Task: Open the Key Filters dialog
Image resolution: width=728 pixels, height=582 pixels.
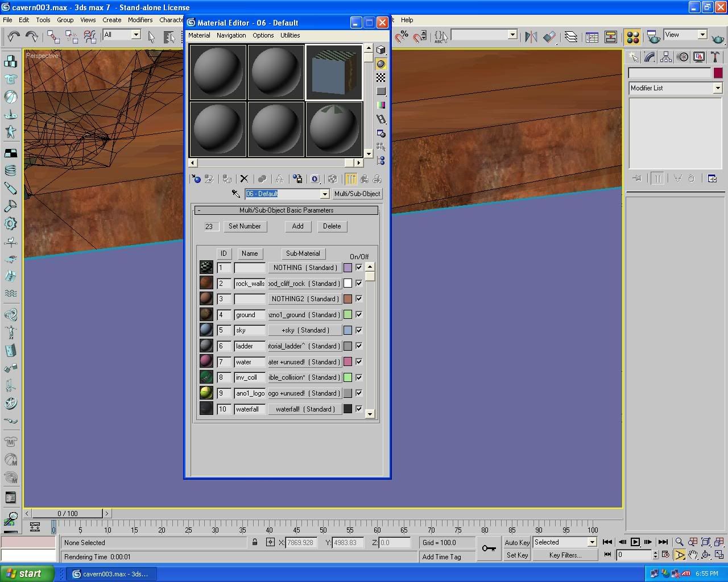Action: (x=565, y=555)
